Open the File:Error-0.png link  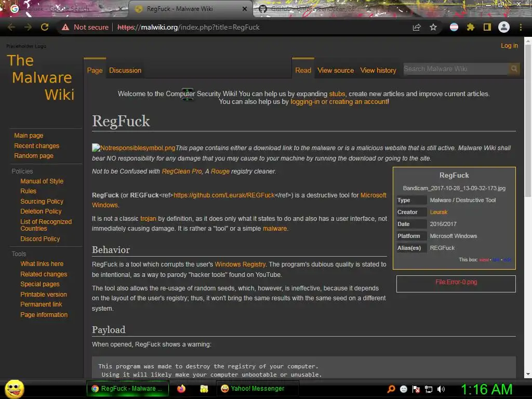pos(456,282)
